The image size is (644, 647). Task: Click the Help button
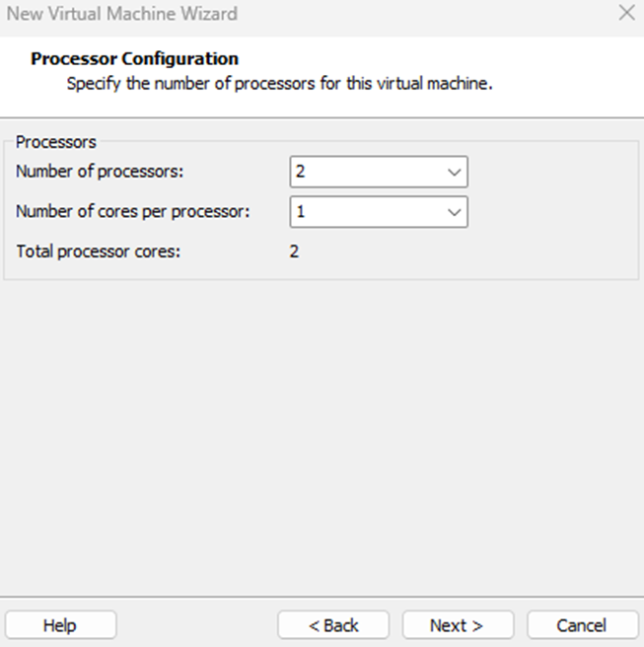[60, 625]
